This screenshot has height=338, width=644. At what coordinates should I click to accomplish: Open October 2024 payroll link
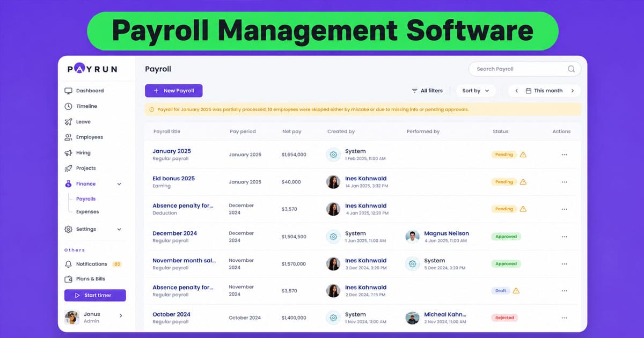171,314
